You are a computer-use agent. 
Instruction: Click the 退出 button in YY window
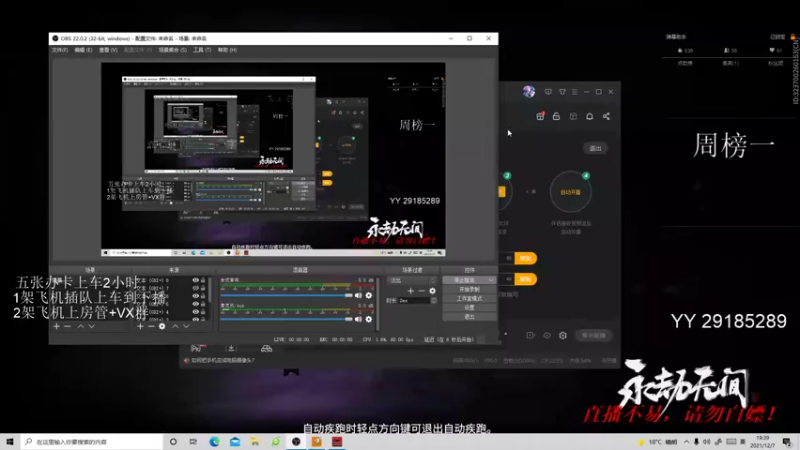coord(595,148)
